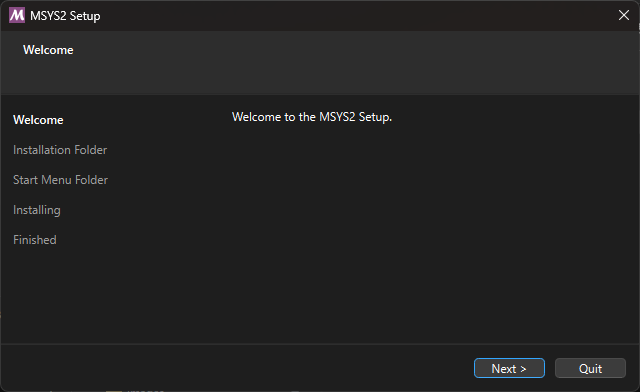
Task: Quit the MSYS2 setup wizard
Action: tap(590, 368)
